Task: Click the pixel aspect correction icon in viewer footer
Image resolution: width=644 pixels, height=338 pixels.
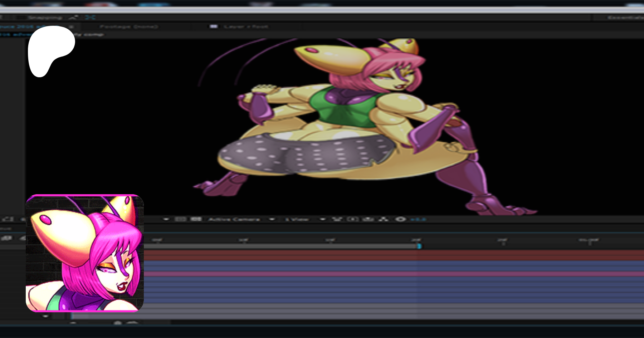Action: [x=337, y=219]
